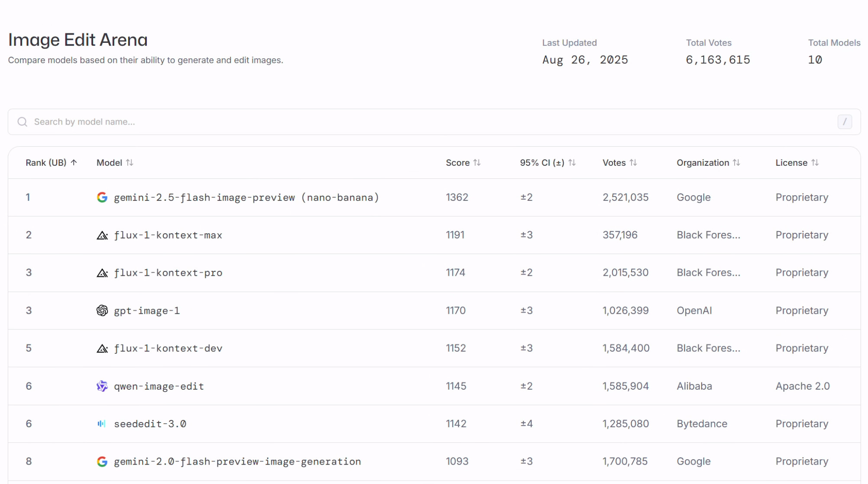
Task: Click votes cell 357,196
Action: [620, 235]
